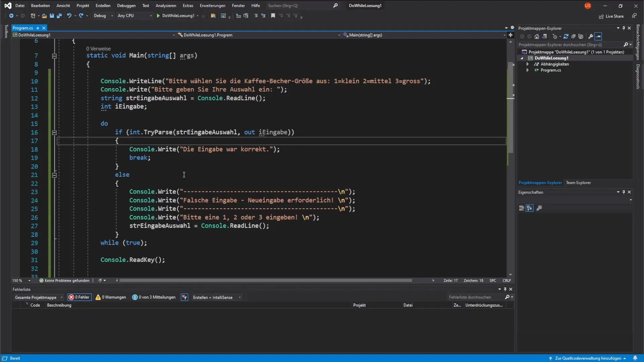Click the editor horizontal scrollbar thumb
644x362 pixels.
(266, 281)
